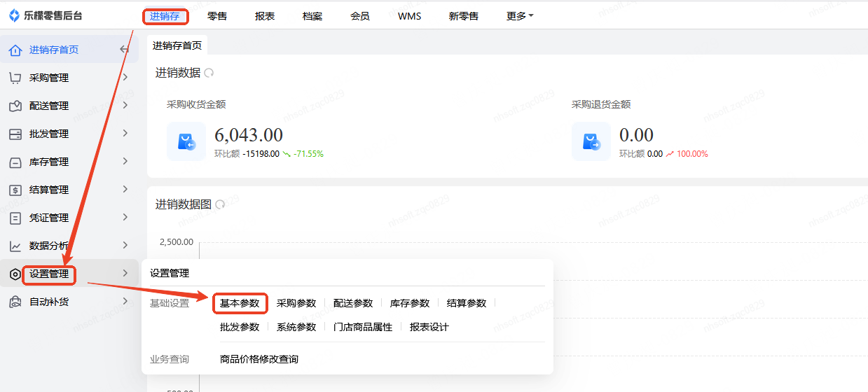Screen dimensions: 868x392
Task: Select the 报表 top menu
Action: click(265, 16)
